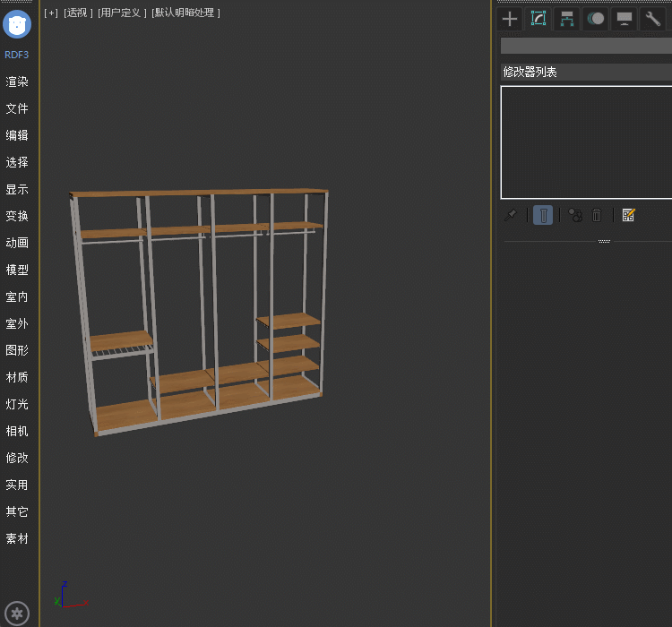Viewport: 672px width, 627px height.
Task: Expand the 修改器列表 modifier list dropdown
Action: [585, 72]
